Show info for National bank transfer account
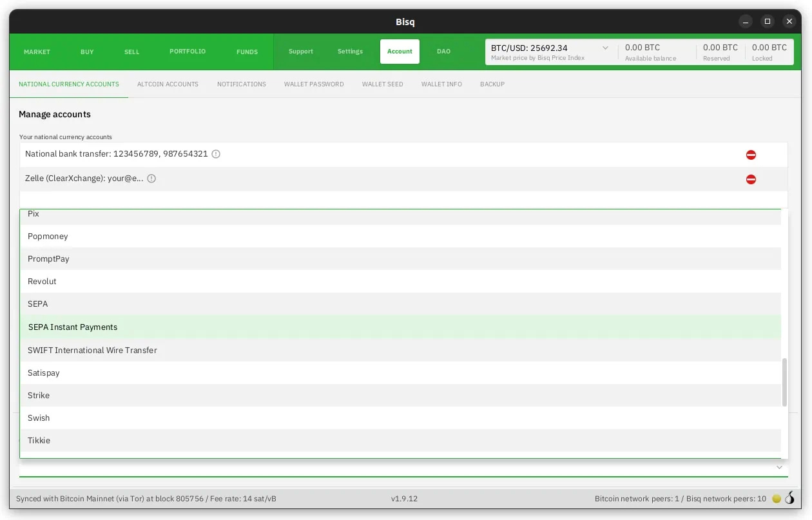This screenshot has height=520, width=812. [216, 154]
